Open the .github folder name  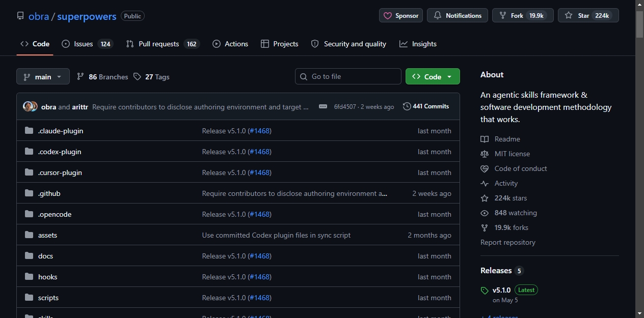[49, 193]
